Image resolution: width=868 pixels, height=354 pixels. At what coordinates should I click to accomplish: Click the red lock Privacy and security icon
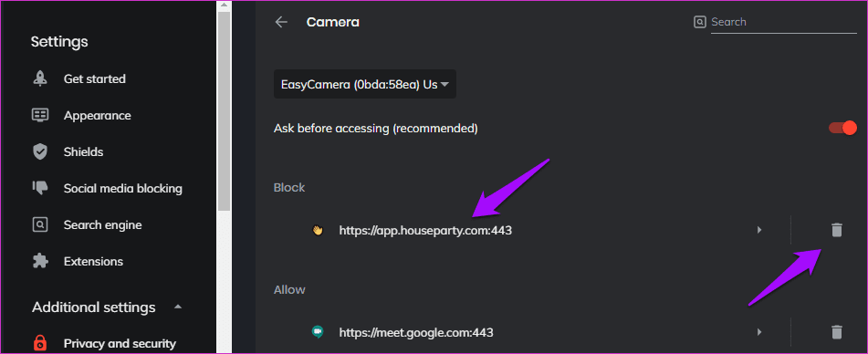click(40, 343)
